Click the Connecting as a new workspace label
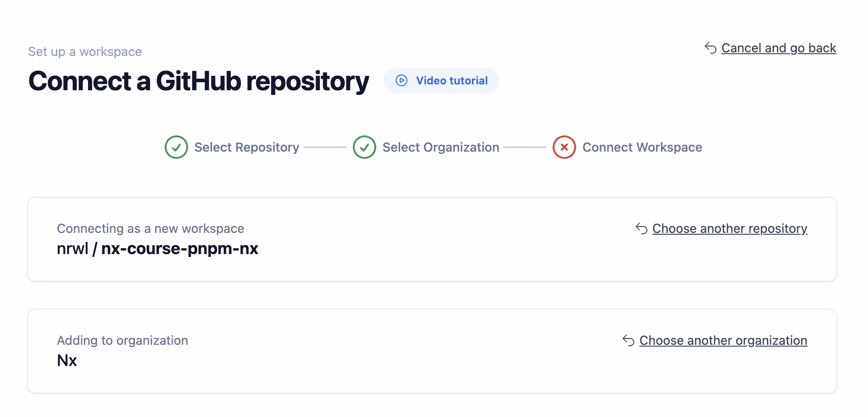 [150, 228]
